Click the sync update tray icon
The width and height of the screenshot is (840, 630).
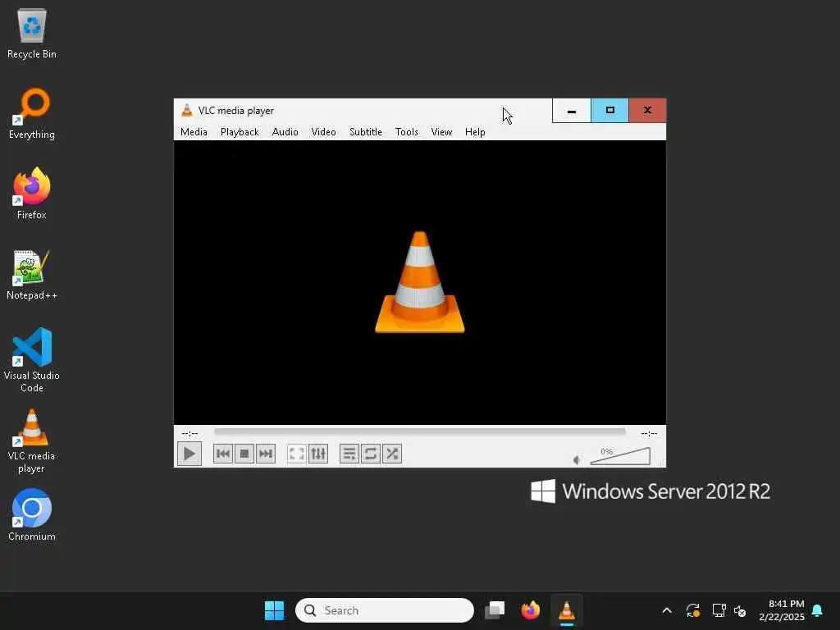click(x=692, y=610)
